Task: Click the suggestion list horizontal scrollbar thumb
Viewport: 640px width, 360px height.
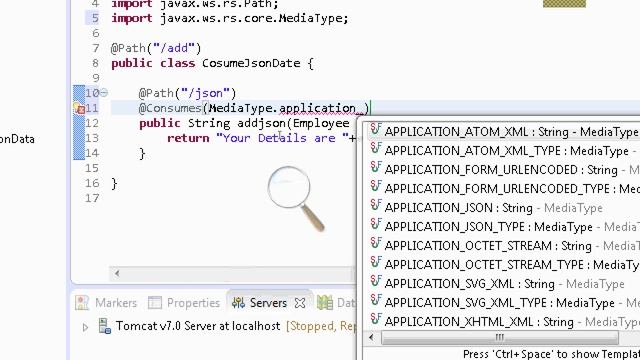Action: click(x=500, y=338)
